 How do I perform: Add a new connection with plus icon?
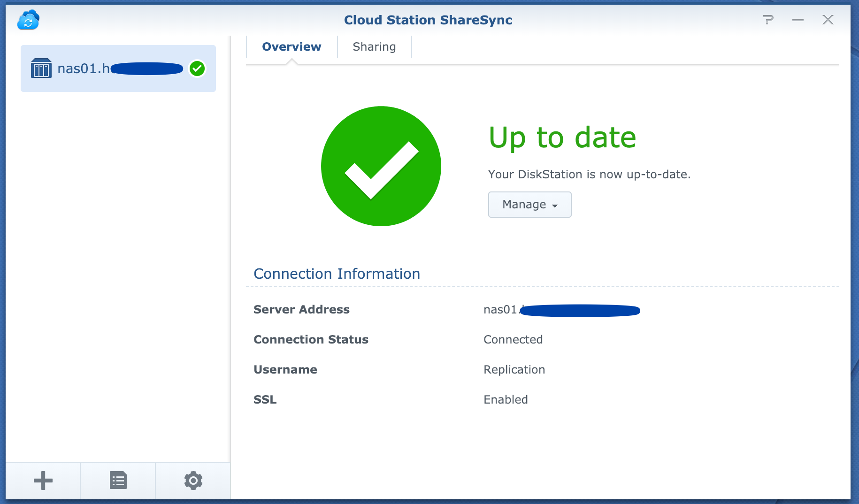click(x=43, y=481)
